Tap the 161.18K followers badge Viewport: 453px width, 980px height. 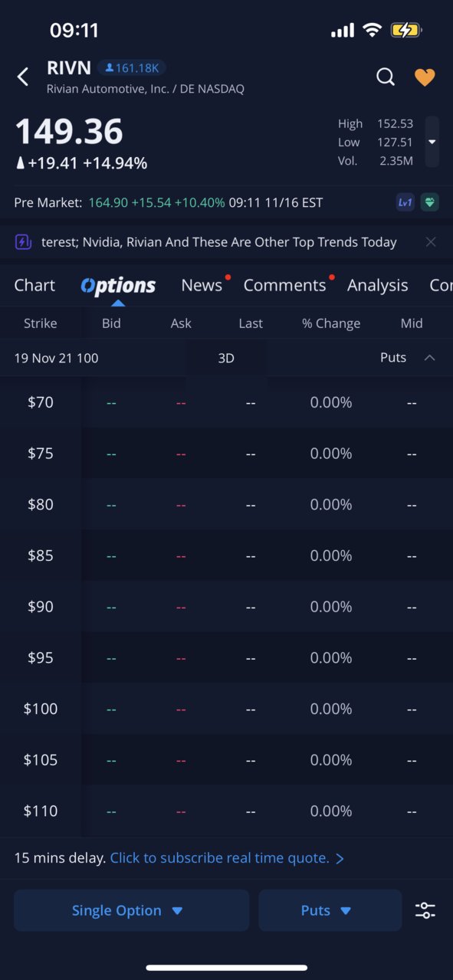[132, 67]
